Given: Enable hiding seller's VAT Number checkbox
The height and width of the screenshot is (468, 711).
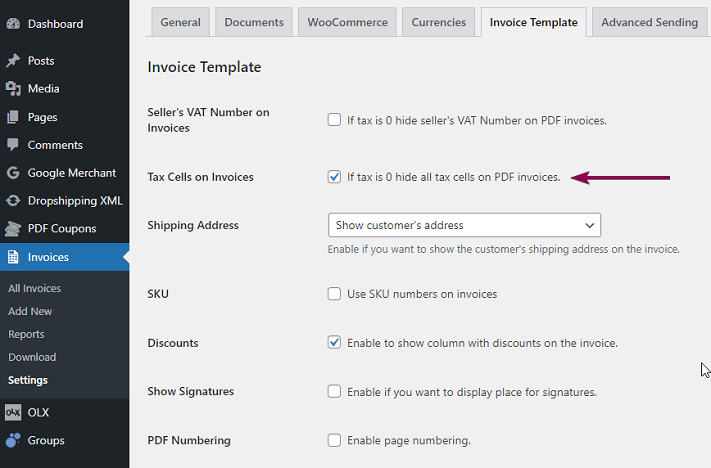Looking at the screenshot, I should point(335,121).
